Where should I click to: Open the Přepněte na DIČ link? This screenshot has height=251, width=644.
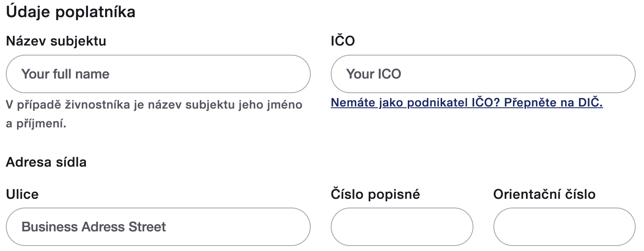467,102
